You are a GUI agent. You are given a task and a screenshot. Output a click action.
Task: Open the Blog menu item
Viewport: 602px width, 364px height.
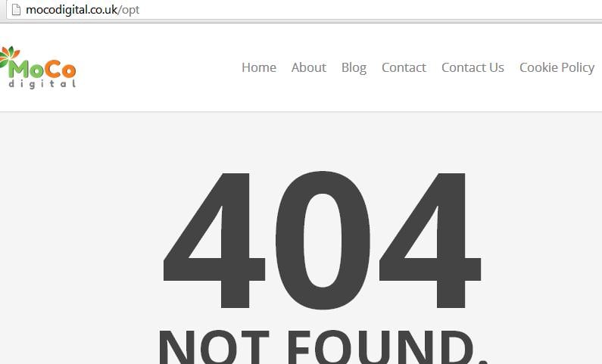354,68
